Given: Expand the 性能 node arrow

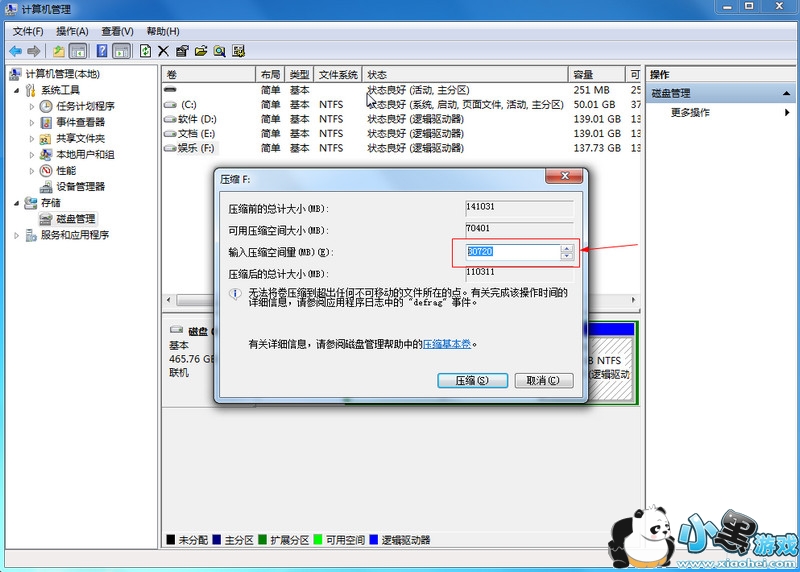Looking at the screenshot, I should 32,171.
